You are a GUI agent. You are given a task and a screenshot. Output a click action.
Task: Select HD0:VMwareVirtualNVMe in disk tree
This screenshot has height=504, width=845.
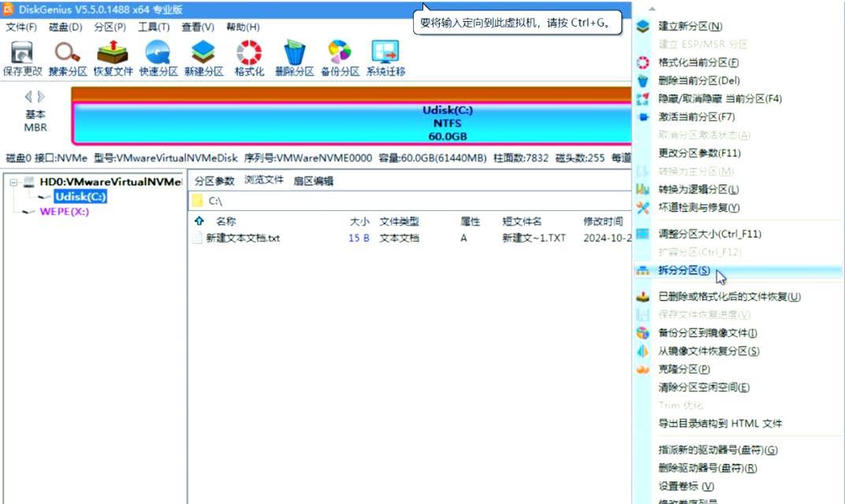click(110, 181)
